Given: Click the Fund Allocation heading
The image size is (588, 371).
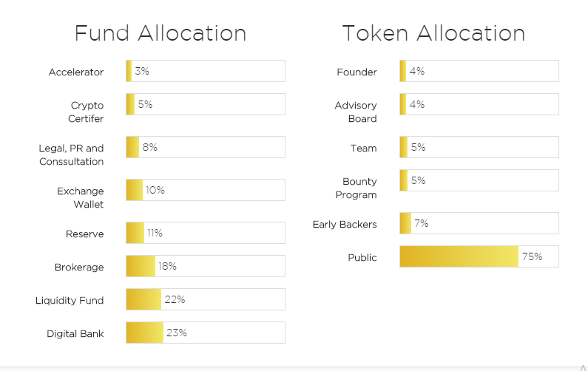Looking at the screenshot, I should tap(160, 33).
